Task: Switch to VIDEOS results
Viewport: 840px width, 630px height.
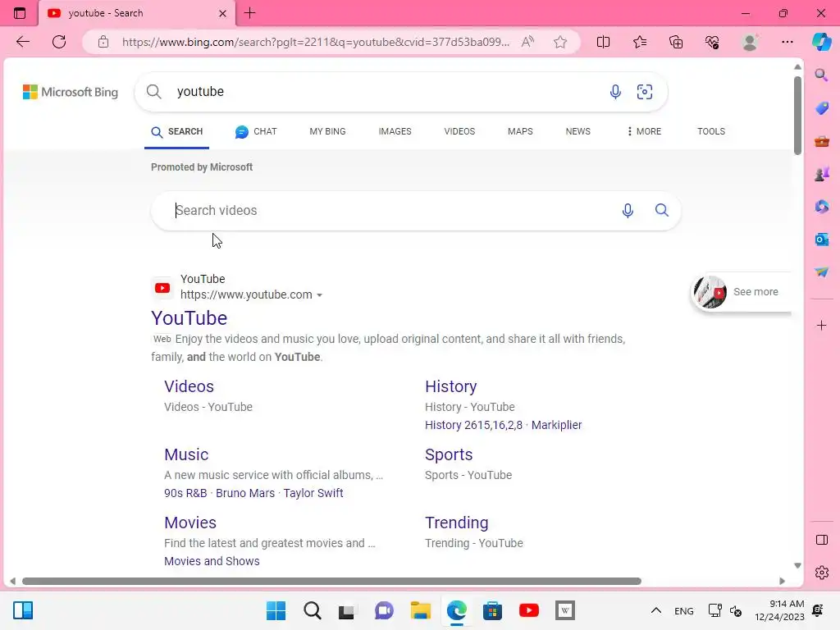Action: [459, 131]
